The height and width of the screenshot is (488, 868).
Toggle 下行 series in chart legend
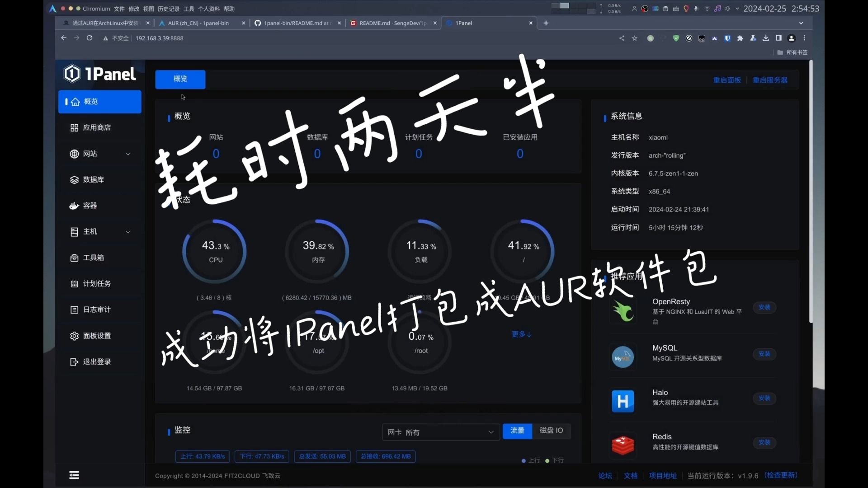tap(554, 460)
